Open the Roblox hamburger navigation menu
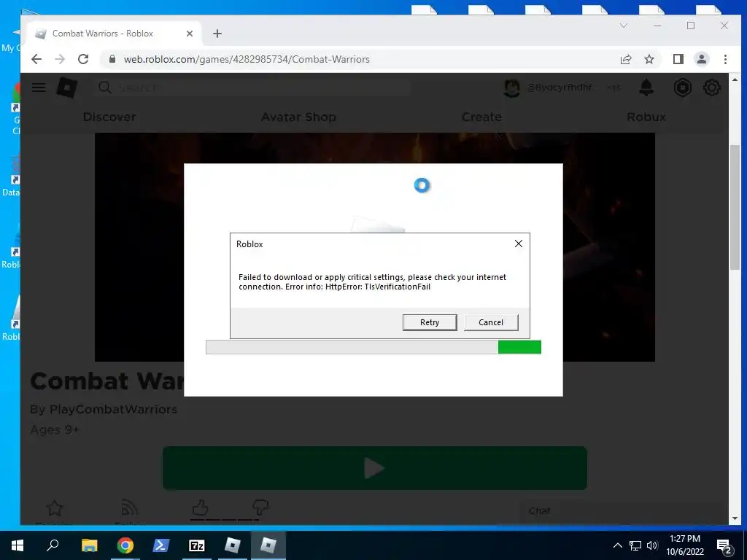Screen dimensions: 747x560 pos(39,87)
